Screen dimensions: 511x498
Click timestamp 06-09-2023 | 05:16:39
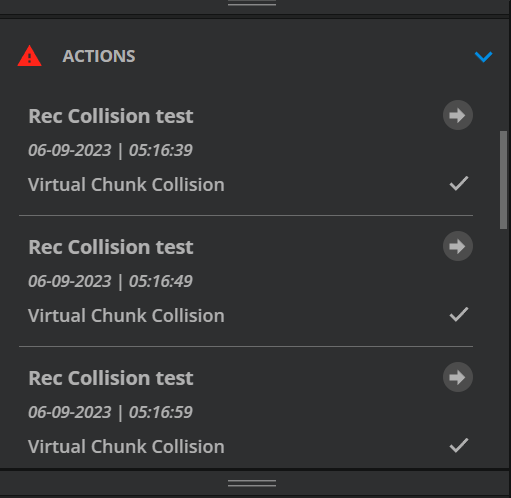coord(110,150)
